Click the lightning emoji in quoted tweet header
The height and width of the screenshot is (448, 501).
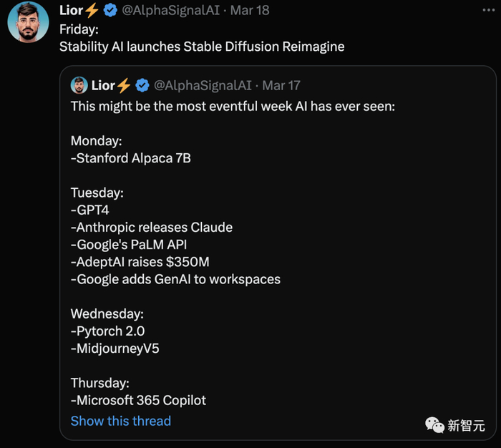(x=125, y=85)
